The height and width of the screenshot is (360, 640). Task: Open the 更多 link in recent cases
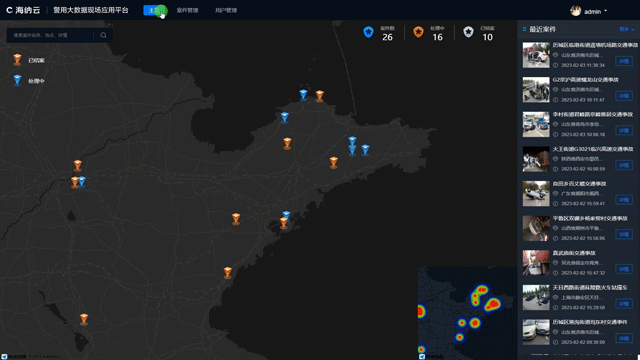click(x=627, y=29)
